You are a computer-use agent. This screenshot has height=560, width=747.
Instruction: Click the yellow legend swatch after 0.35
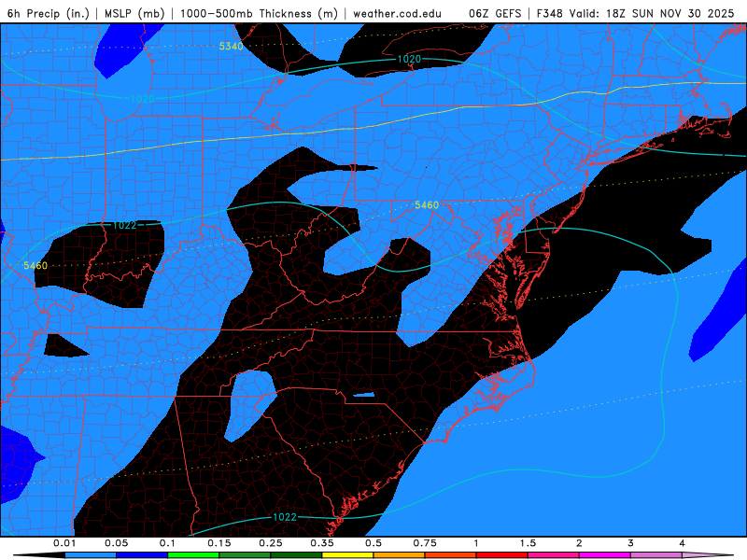tap(347, 555)
